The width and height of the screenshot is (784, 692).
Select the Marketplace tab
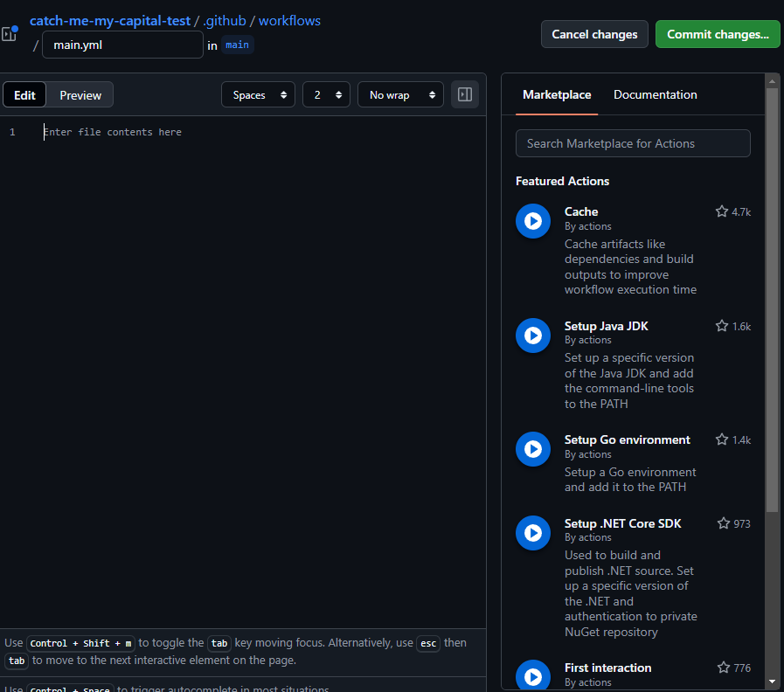[557, 94]
